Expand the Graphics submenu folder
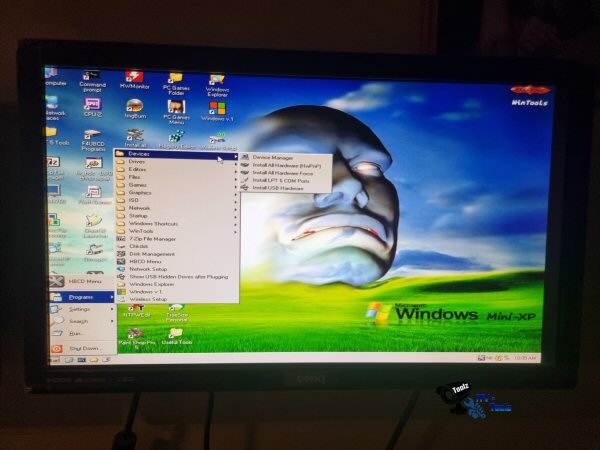Image resolution: width=600 pixels, height=450 pixels. 140,192
